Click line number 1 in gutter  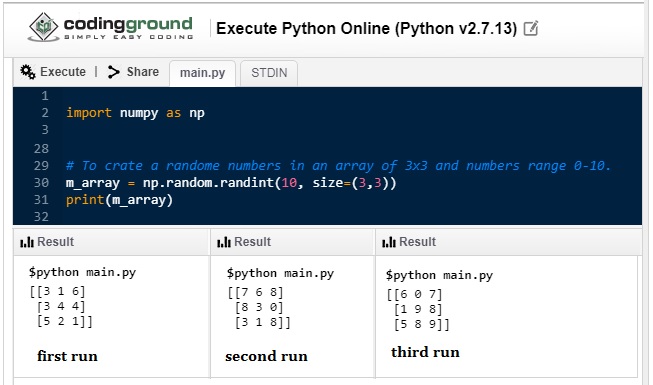coord(45,96)
